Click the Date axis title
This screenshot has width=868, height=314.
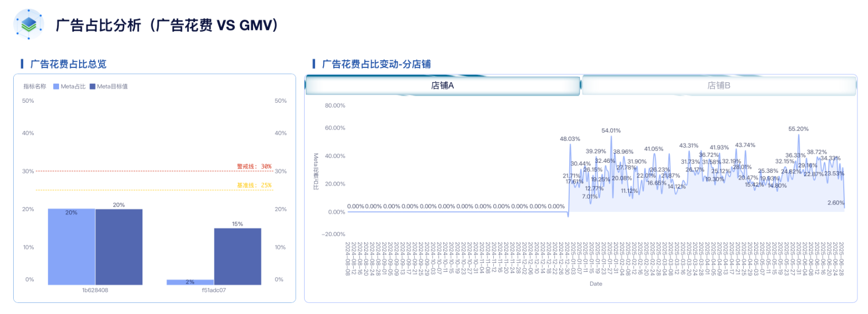coord(596,284)
